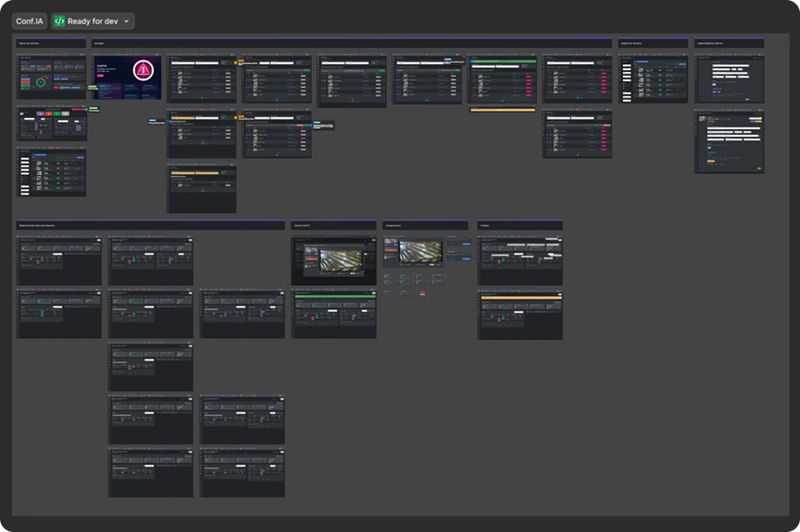The width and height of the screenshot is (800, 532).
Task: Click the pink warning triangle logo
Action: coord(143,71)
